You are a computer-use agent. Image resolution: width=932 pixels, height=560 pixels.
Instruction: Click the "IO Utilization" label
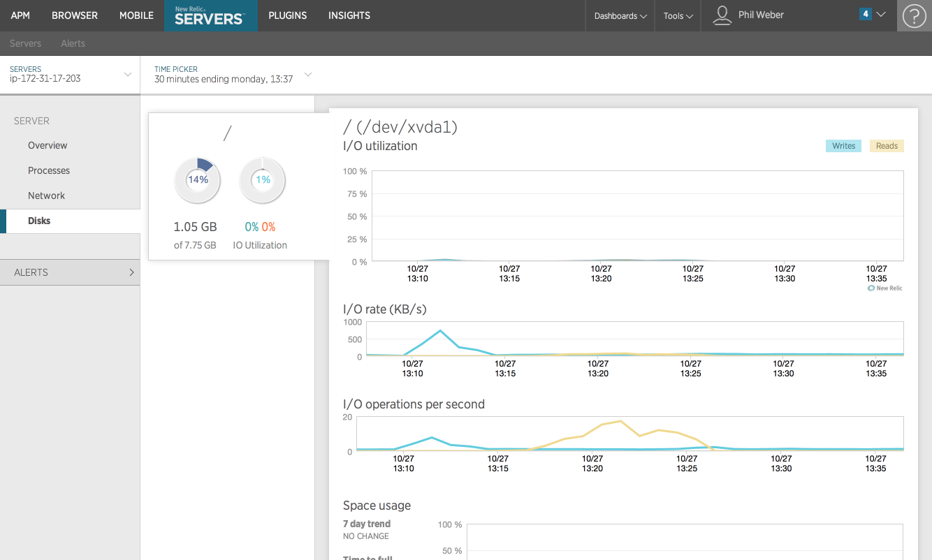tap(260, 245)
